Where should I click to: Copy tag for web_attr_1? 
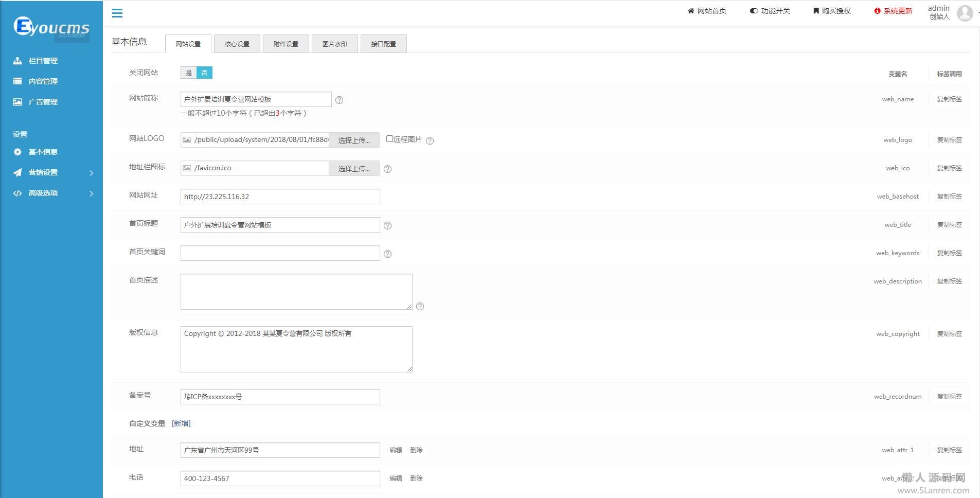tap(949, 450)
